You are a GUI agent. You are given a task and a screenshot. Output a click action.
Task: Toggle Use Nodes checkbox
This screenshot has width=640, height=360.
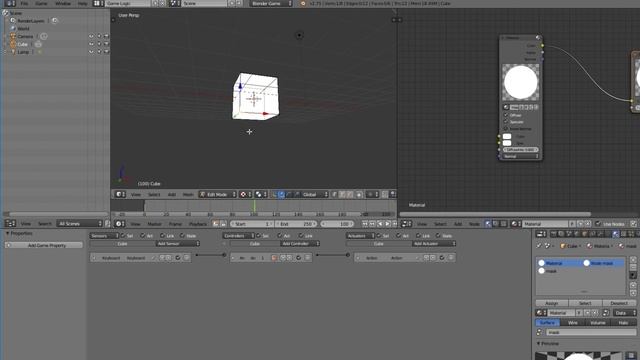click(598, 224)
